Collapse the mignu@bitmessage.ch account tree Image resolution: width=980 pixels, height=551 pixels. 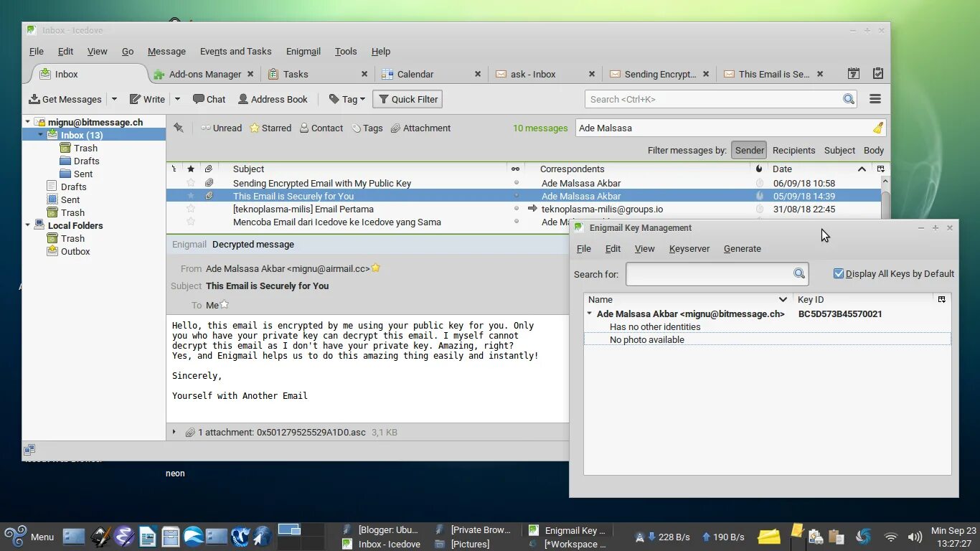click(28, 122)
